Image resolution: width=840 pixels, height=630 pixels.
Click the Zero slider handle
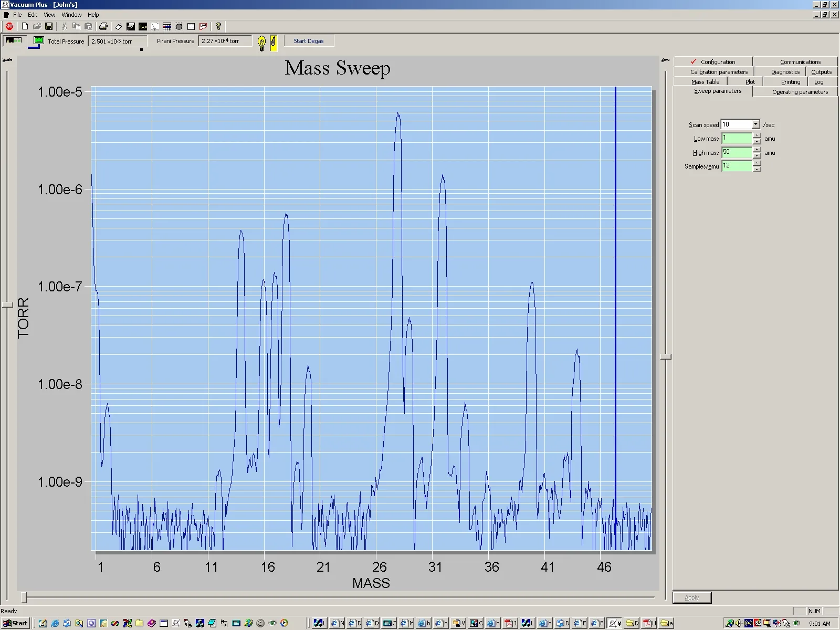click(666, 356)
